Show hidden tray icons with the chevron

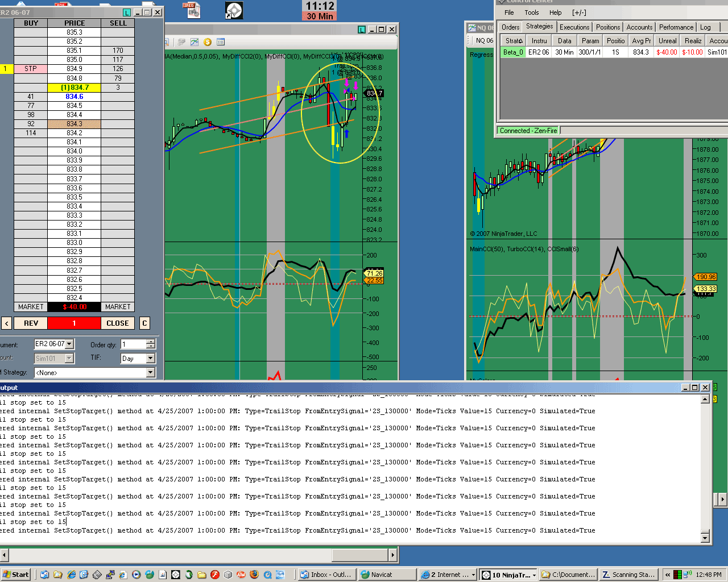pyautogui.click(x=668, y=575)
